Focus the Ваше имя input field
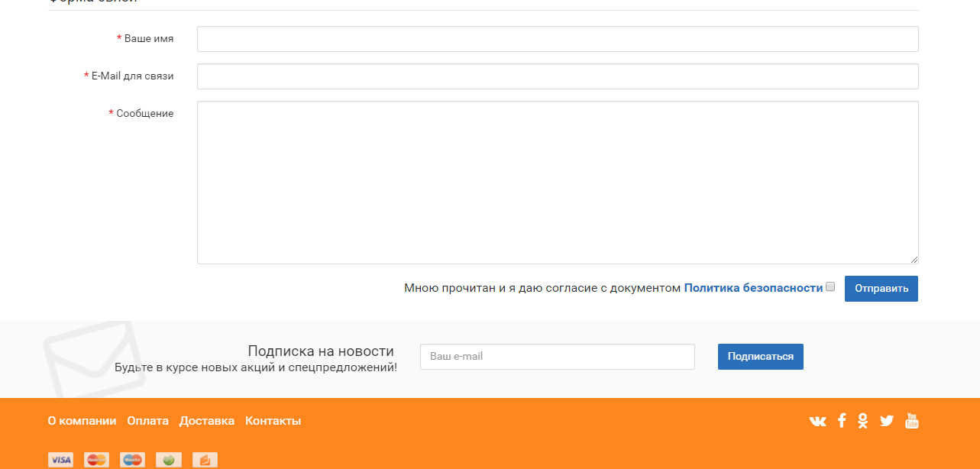This screenshot has width=980, height=469. click(558, 39)
